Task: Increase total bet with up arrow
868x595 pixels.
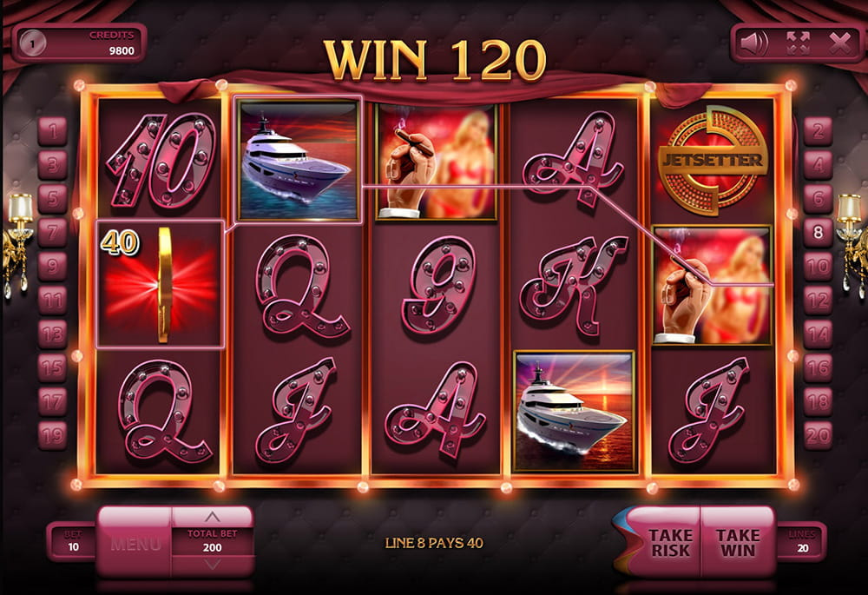Action: click(x=212, y=517)
